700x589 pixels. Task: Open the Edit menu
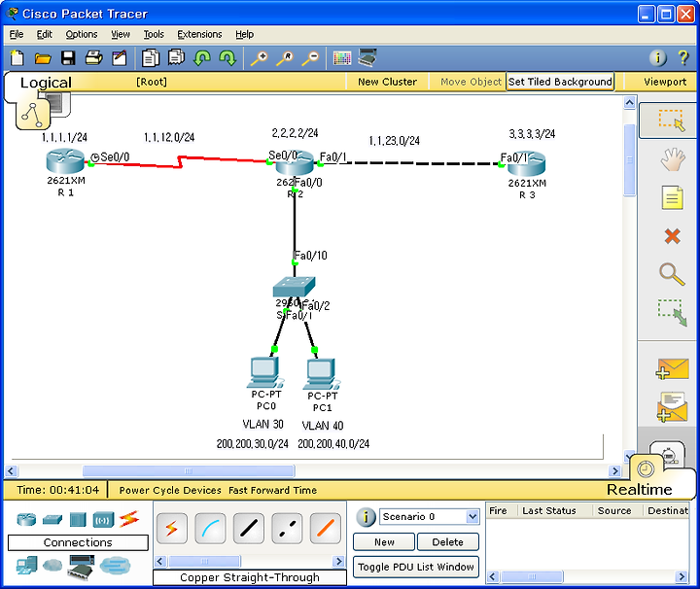click(x=44, y=34)
